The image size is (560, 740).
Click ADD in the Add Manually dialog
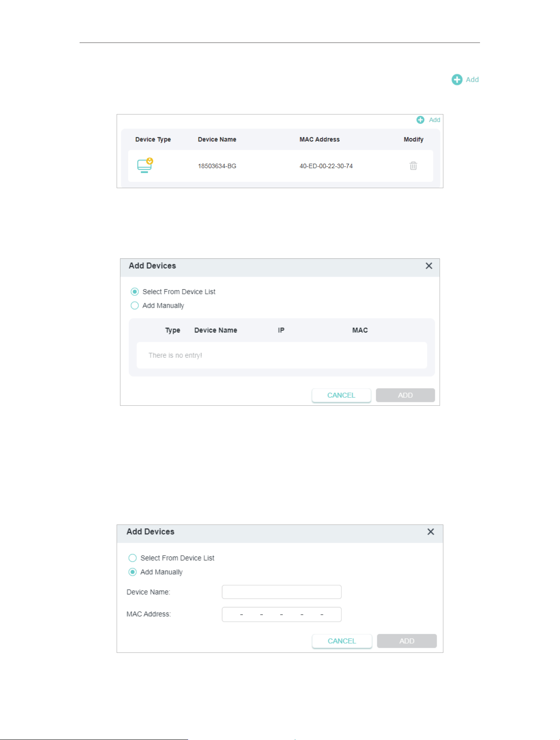[x=407, y=641]
